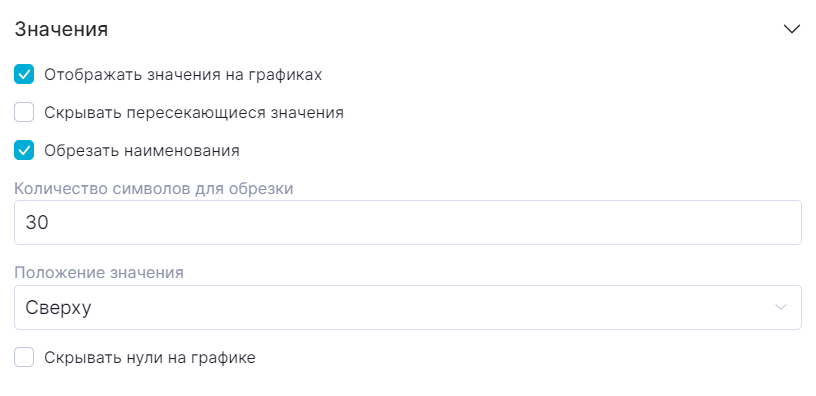The width and height of the screenshot is (816, 396).
Task: Click the number 30 inside the field
Action: click(x=37, y=223)
